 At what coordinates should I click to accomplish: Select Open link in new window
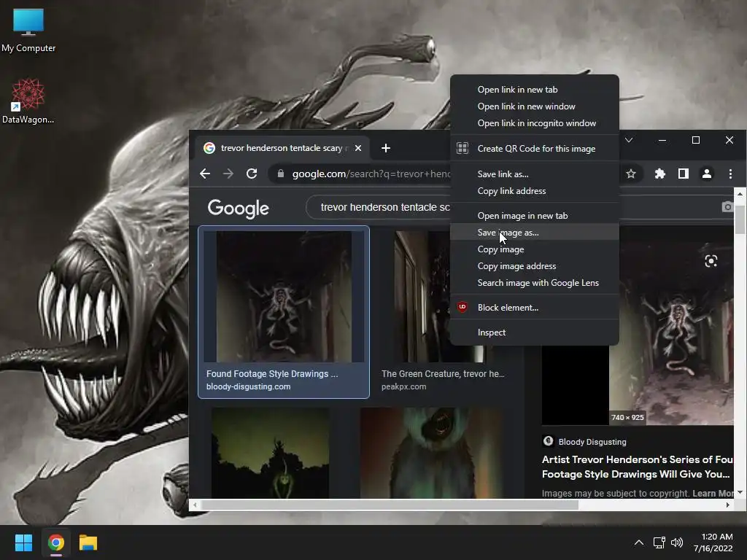point(535,106)
